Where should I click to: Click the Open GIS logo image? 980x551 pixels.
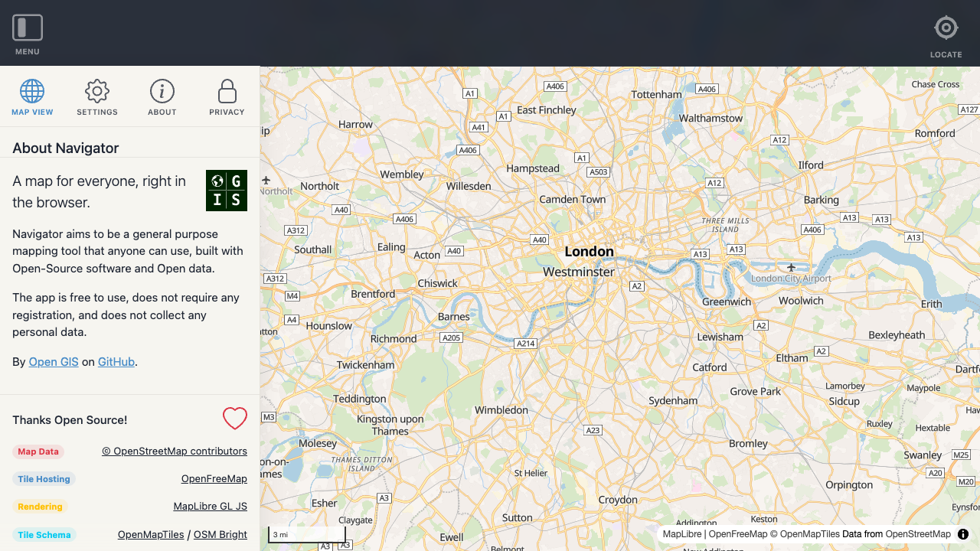[x=227, y=191]
